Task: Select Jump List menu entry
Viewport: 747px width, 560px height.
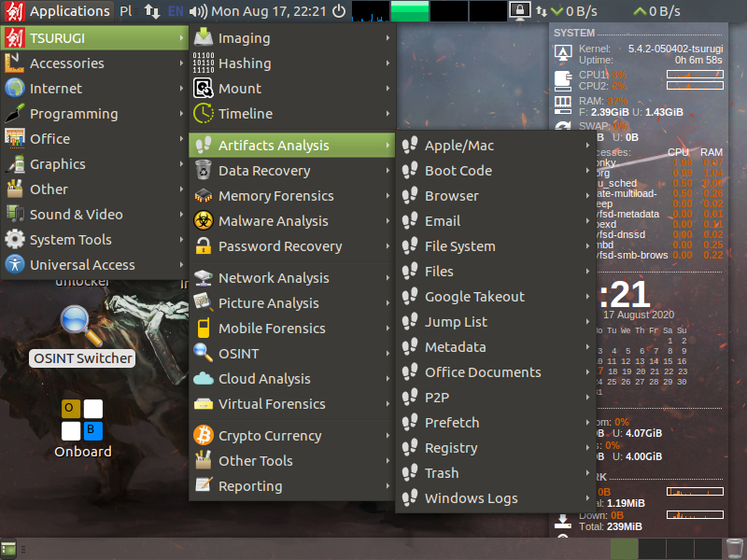Action: pyautogui.click(x=496, y=321)
